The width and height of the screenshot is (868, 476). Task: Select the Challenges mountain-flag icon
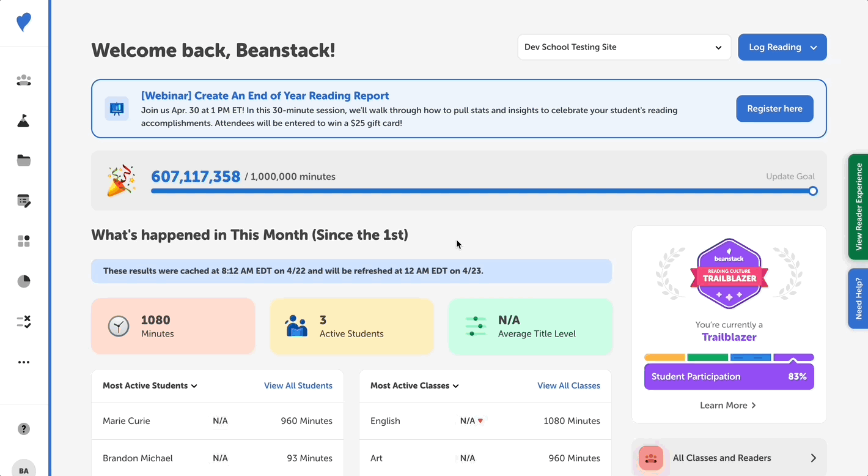pos(23,121)
